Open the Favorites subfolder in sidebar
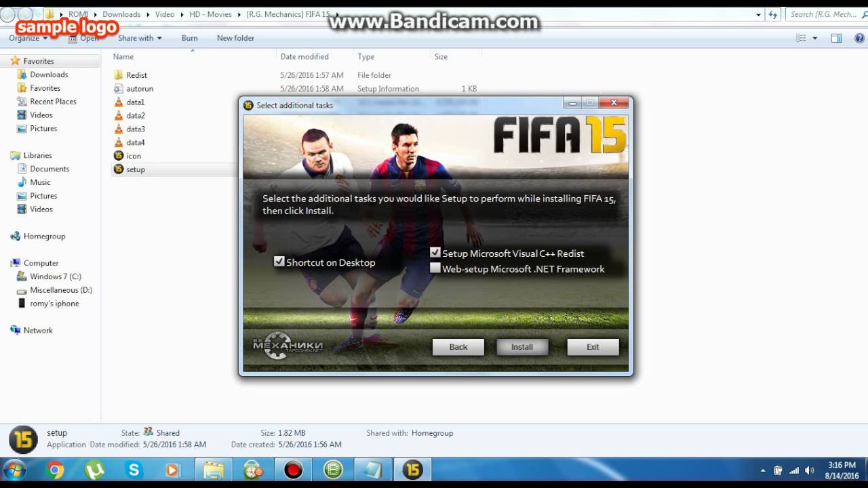 point(45,88)
